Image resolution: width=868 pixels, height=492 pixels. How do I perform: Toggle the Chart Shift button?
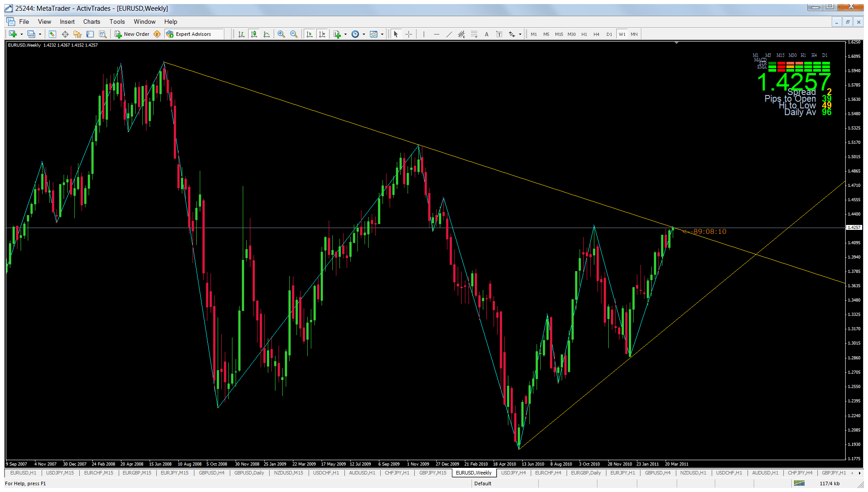point(322,34)
